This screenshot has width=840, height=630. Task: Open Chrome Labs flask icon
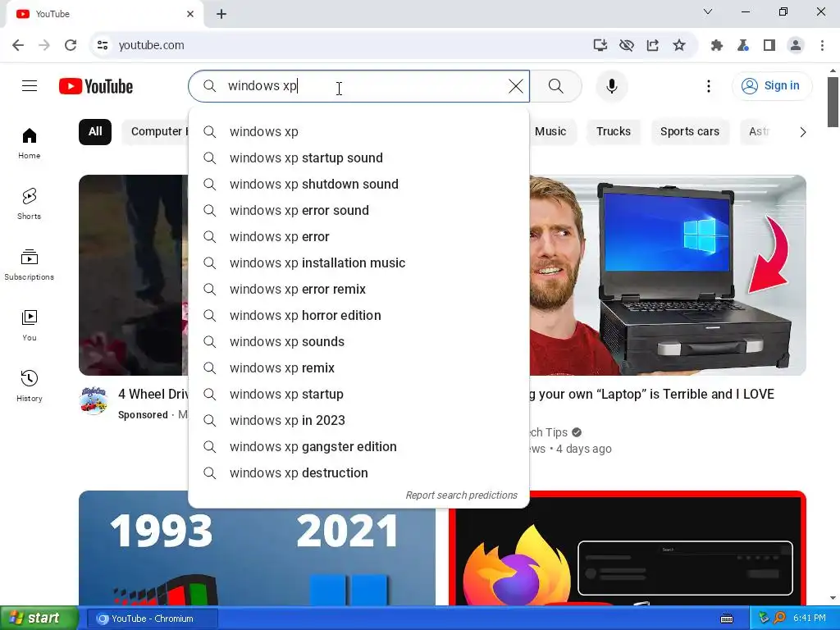(742, 45)
